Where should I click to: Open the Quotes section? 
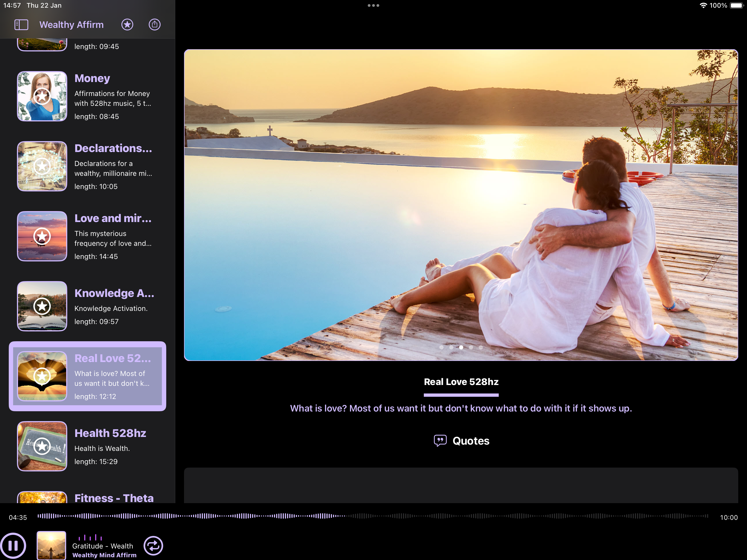(461, 441)
